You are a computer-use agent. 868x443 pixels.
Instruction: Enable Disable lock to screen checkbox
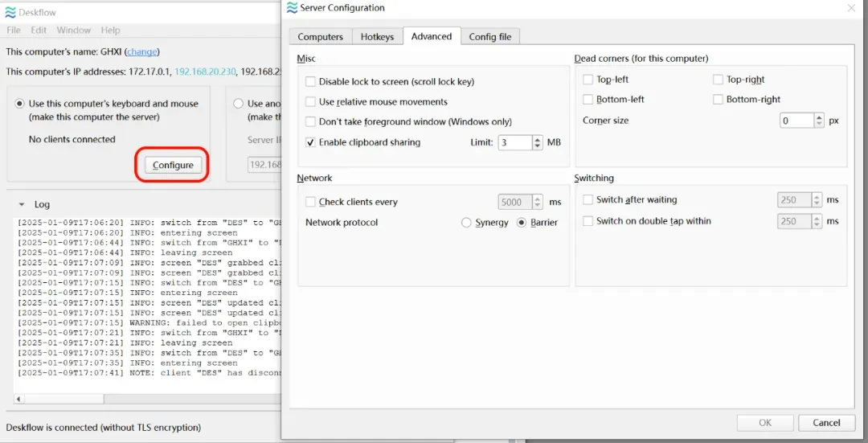(310, 81)
